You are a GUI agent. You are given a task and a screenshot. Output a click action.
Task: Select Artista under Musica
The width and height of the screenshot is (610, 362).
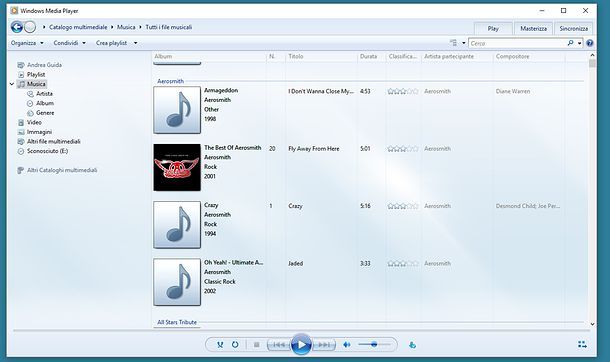tap(39, 94)
